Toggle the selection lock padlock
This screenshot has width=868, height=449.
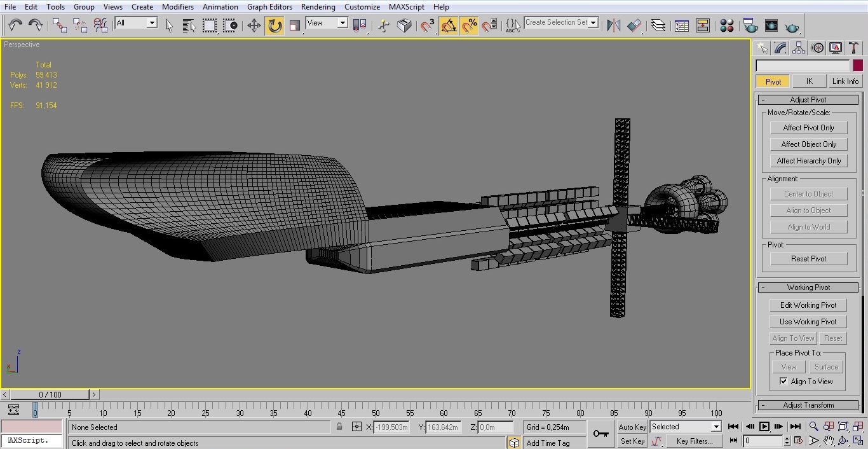pyautogui.click(x=339, y=427)
